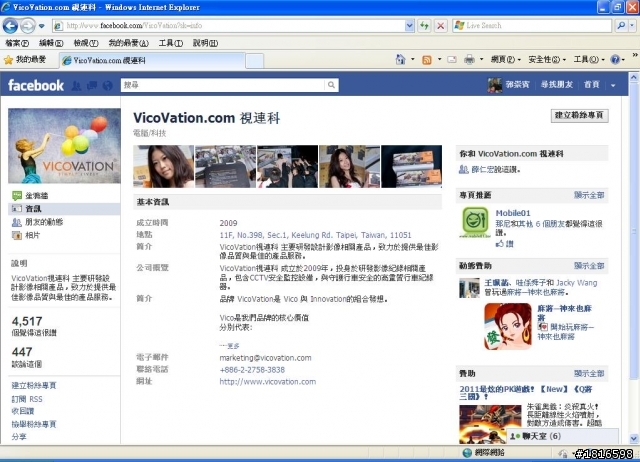Click the 檢舉粉絲專頁 report link

[34, 424]
